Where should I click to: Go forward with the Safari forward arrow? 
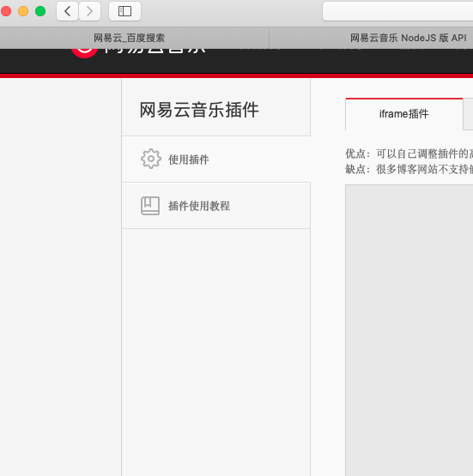89,11
